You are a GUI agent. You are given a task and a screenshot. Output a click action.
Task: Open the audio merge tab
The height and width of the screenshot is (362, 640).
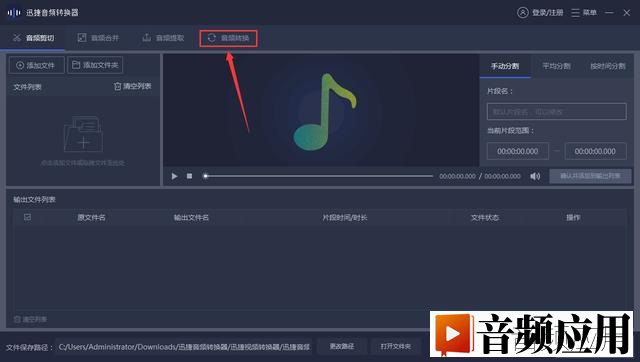(x=98, y=38)
